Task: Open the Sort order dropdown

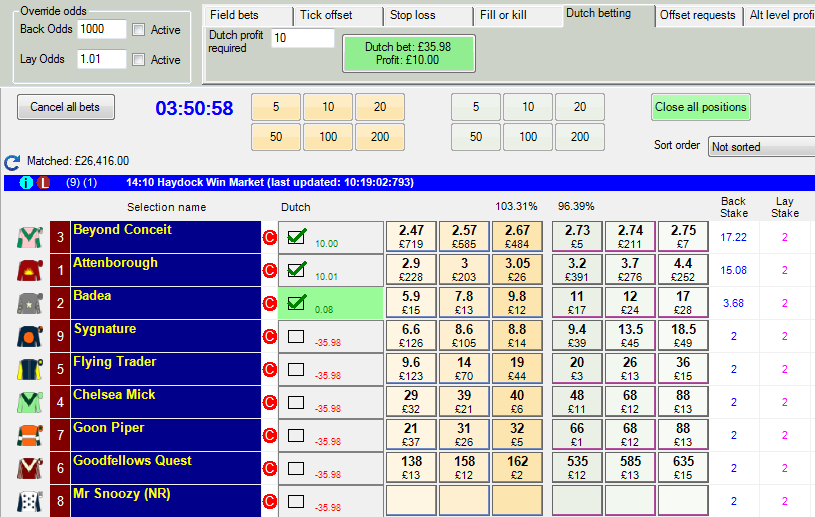Action: (760, 147)
